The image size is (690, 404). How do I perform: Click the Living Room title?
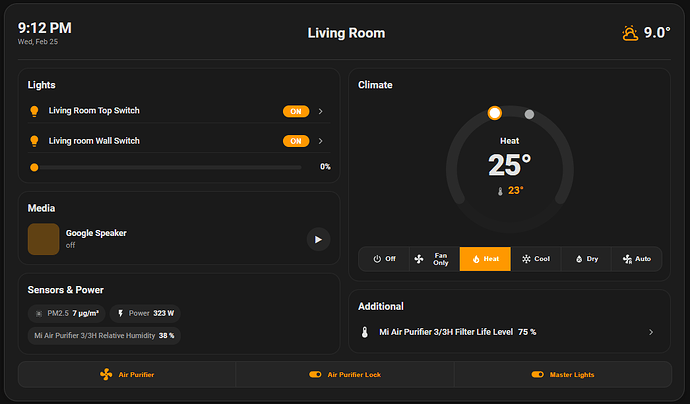346,33
